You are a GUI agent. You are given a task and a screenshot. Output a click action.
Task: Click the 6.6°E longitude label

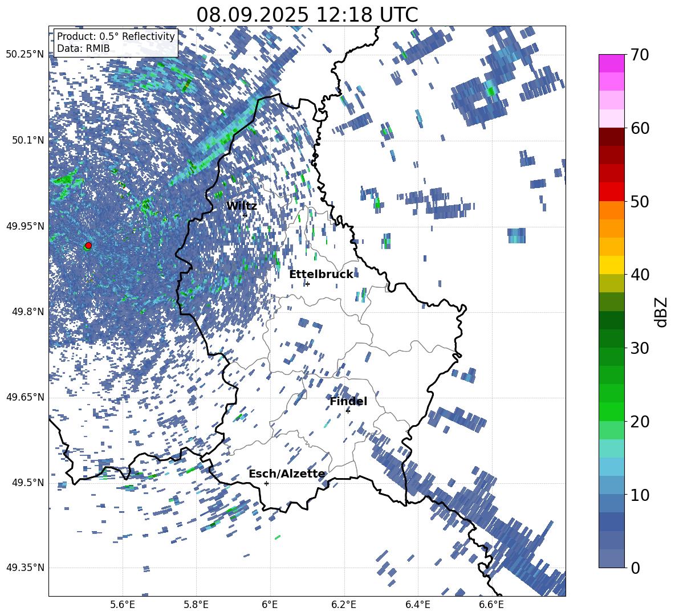pyautogui.click(x=491, y=605)
